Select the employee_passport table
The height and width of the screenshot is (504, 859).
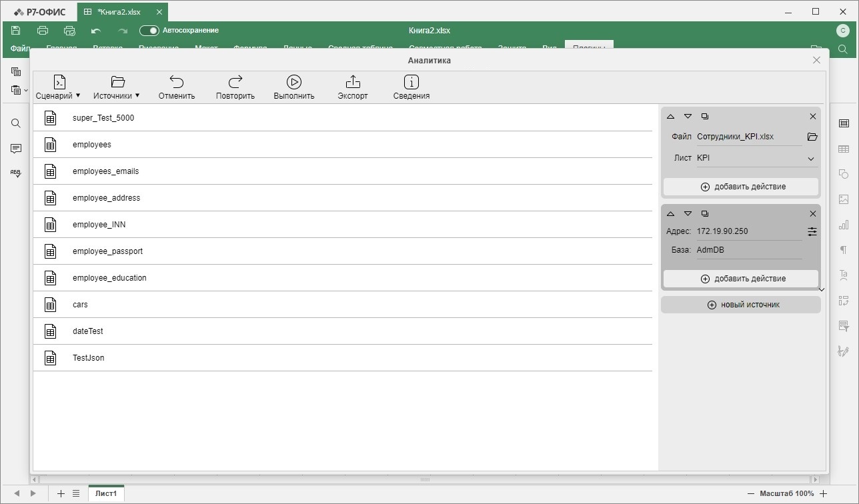(343, 251)
